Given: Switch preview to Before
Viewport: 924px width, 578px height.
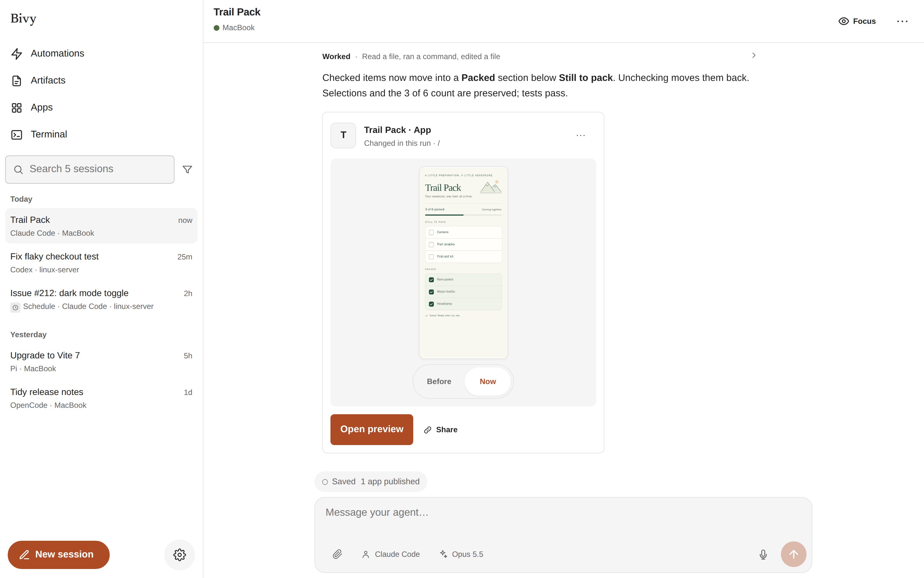Looking at the screenshot, I should coord(439,381).
